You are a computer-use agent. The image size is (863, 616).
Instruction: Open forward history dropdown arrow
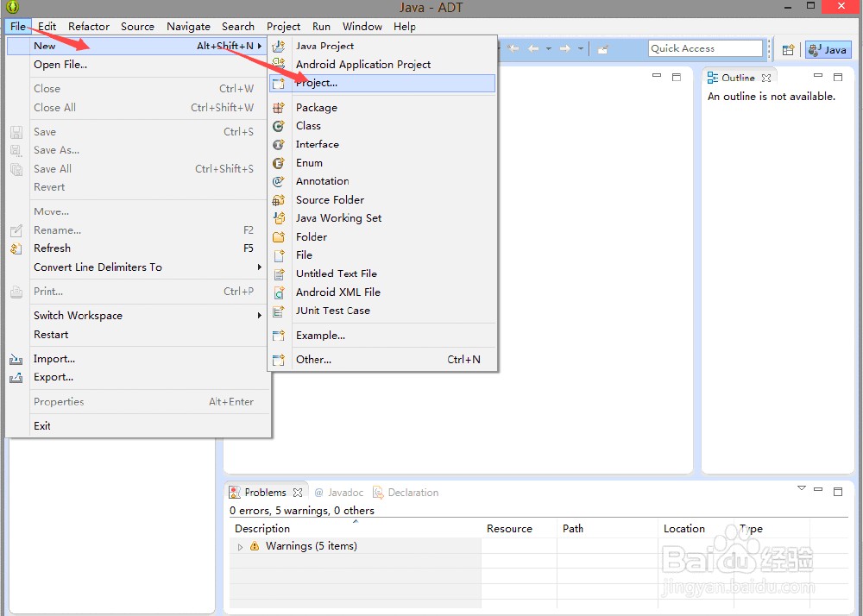click(580, 49)
